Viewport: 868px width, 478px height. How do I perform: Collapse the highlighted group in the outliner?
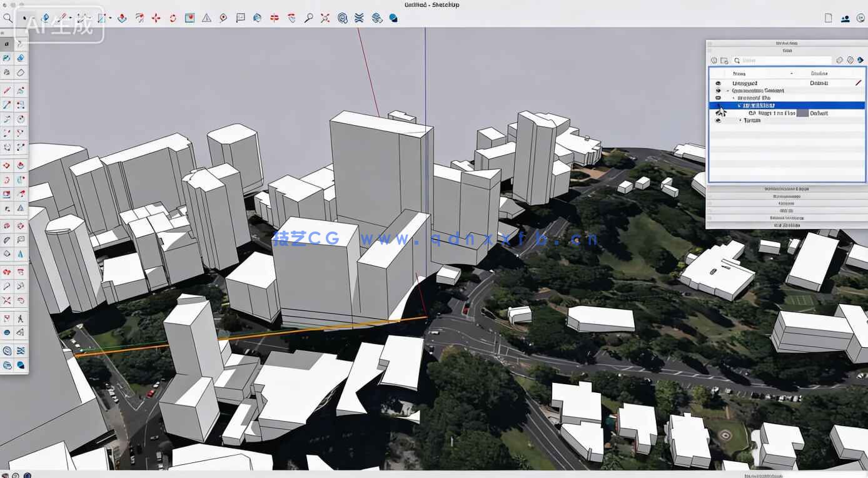[x=740, y=106]
